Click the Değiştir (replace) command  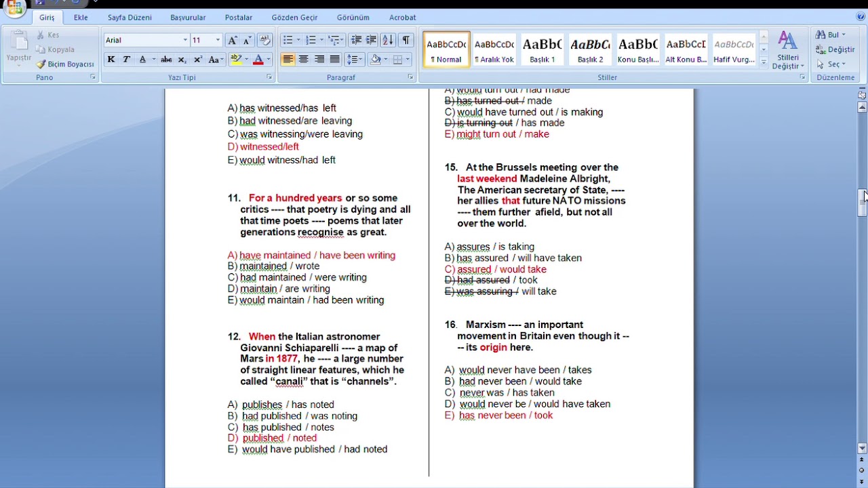coord(835,49)
